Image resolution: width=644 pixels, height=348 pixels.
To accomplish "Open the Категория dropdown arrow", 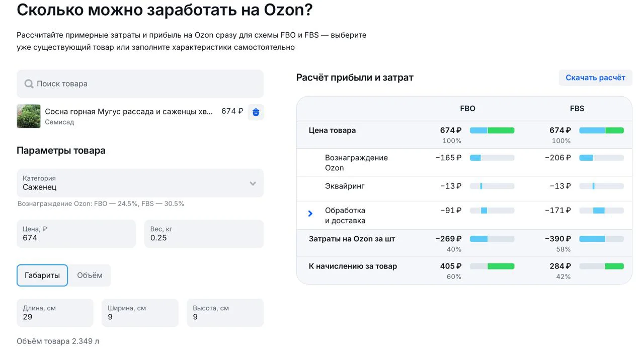I will (253, 183).
